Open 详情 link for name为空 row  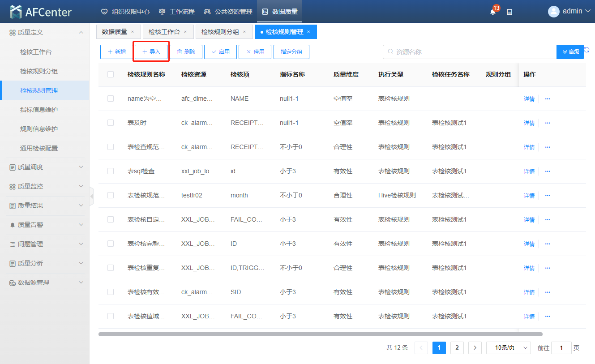click(x=529, y=99)
